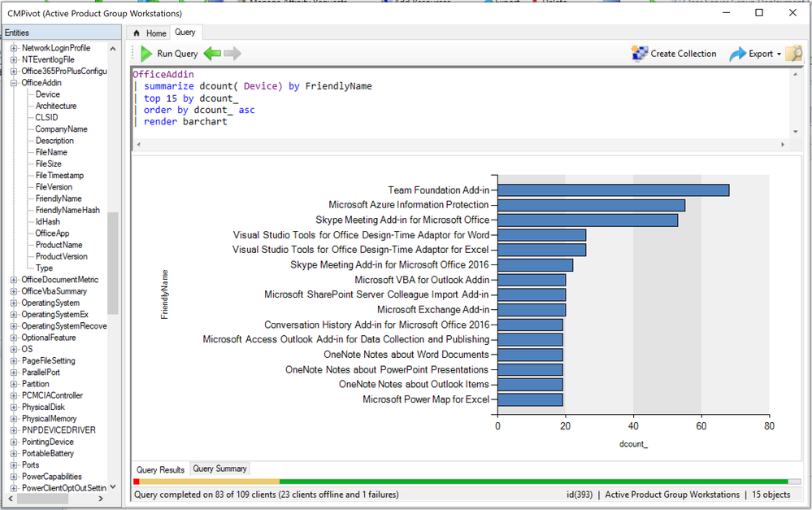Select the PortableBattery entity
Viewport: 812px width, 510px height.
[x=48, y=454]
